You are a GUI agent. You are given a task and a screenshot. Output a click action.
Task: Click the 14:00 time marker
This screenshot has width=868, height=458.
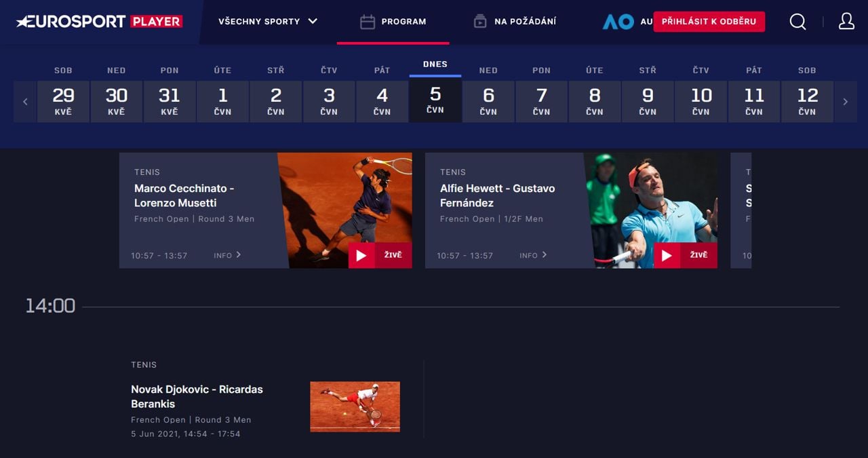click(50, 306)
